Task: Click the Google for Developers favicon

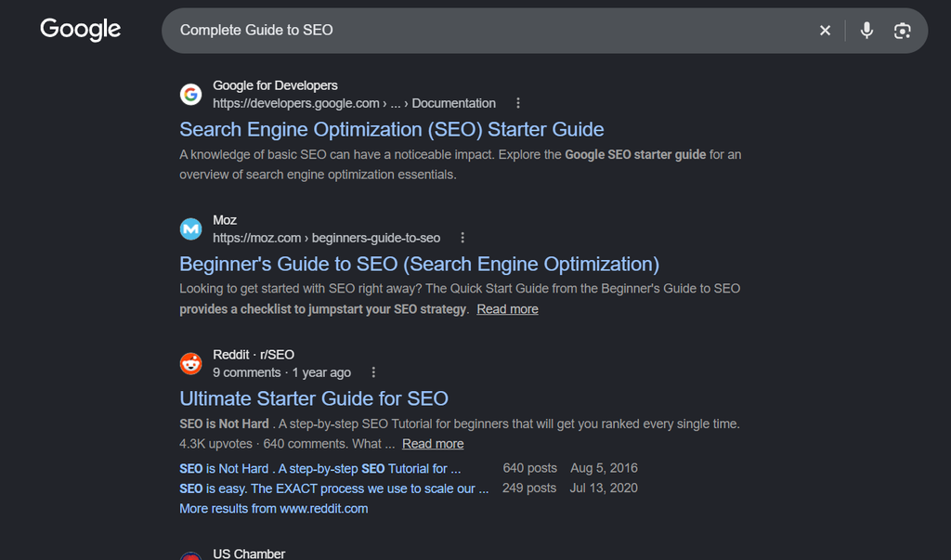Action: point(191,94)
